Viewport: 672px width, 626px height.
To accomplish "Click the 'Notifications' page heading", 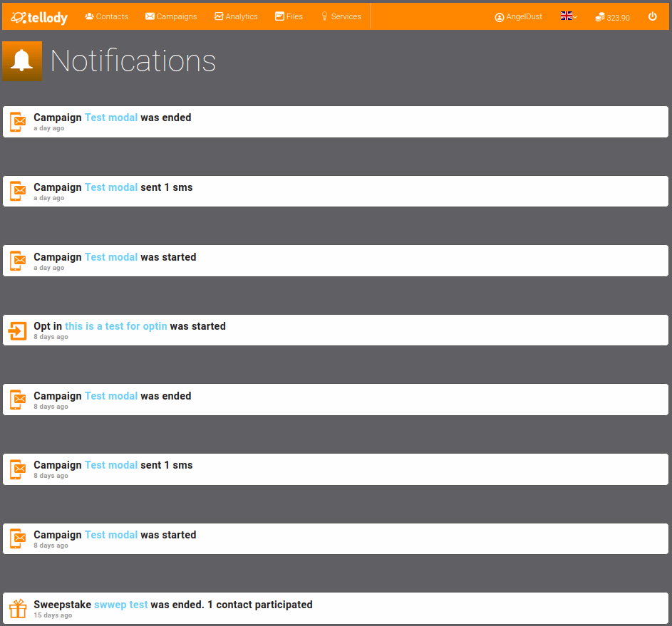I will [133, 61].
